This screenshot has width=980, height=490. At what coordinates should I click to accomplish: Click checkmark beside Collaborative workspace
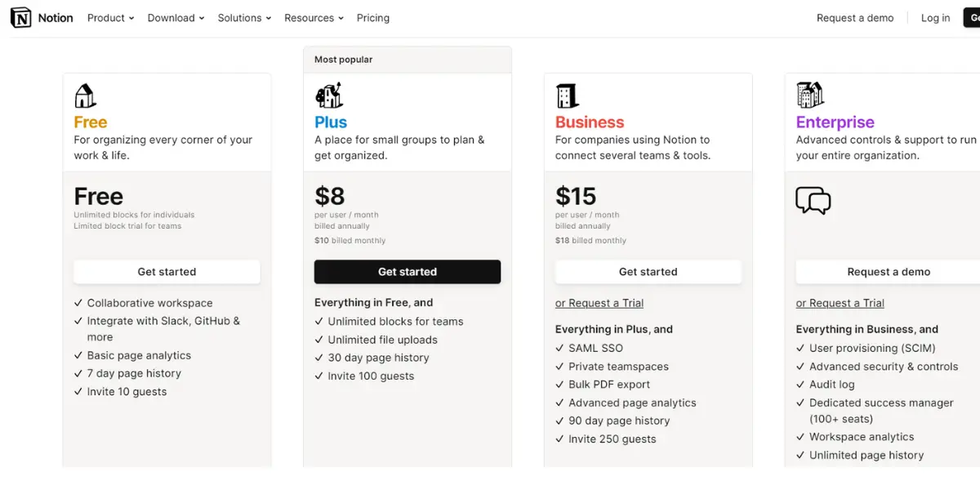[x=78, y=303]
